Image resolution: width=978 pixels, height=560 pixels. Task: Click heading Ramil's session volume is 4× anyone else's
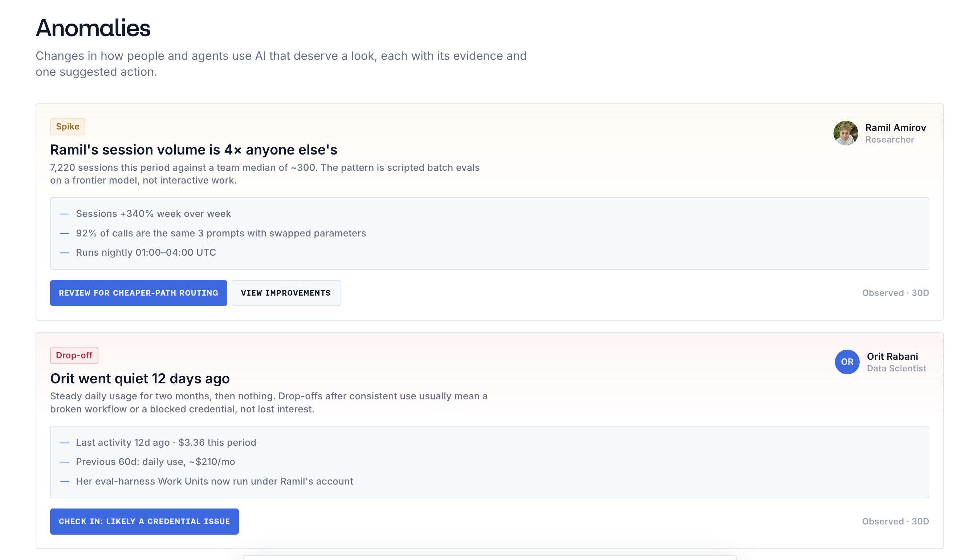tap(193, 150)
